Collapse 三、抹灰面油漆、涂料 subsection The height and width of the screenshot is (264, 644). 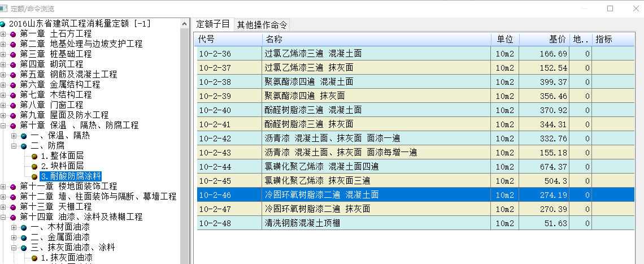click(14, 248)
